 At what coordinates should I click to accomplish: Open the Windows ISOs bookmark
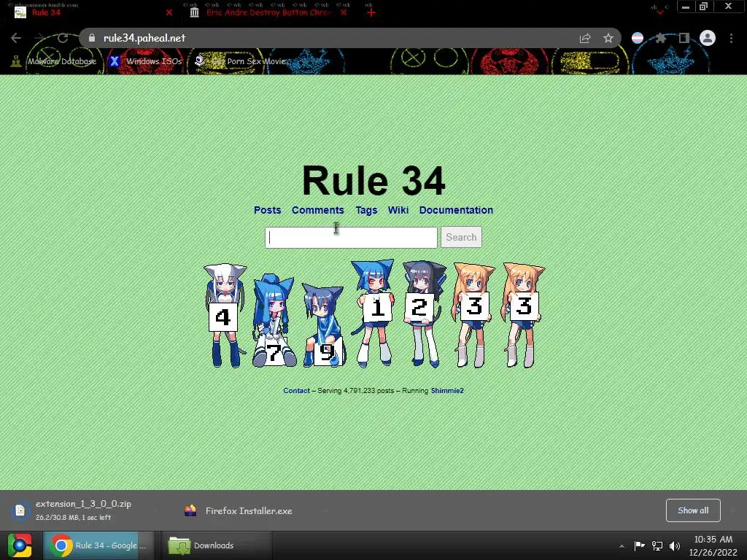pos(146,61)
